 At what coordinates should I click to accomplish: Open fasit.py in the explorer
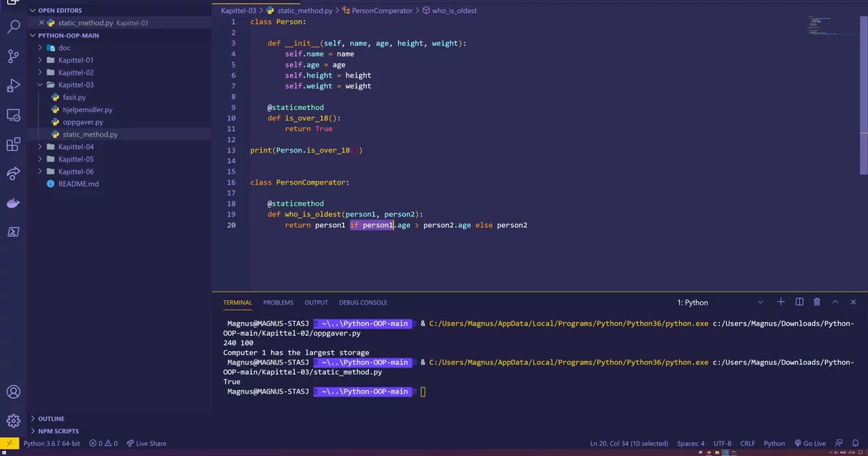pyautogui.click(x=119, y=97)
